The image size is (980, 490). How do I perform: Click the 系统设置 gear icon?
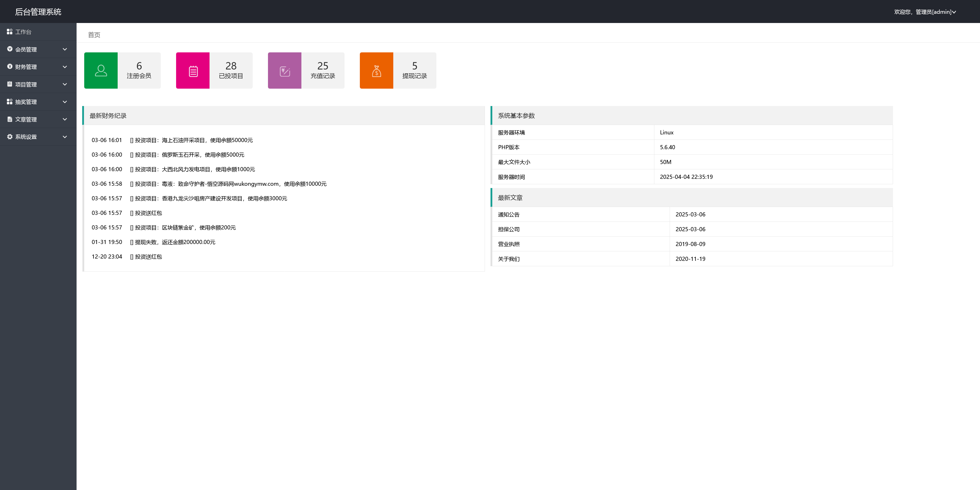click(x=9, y=137)
